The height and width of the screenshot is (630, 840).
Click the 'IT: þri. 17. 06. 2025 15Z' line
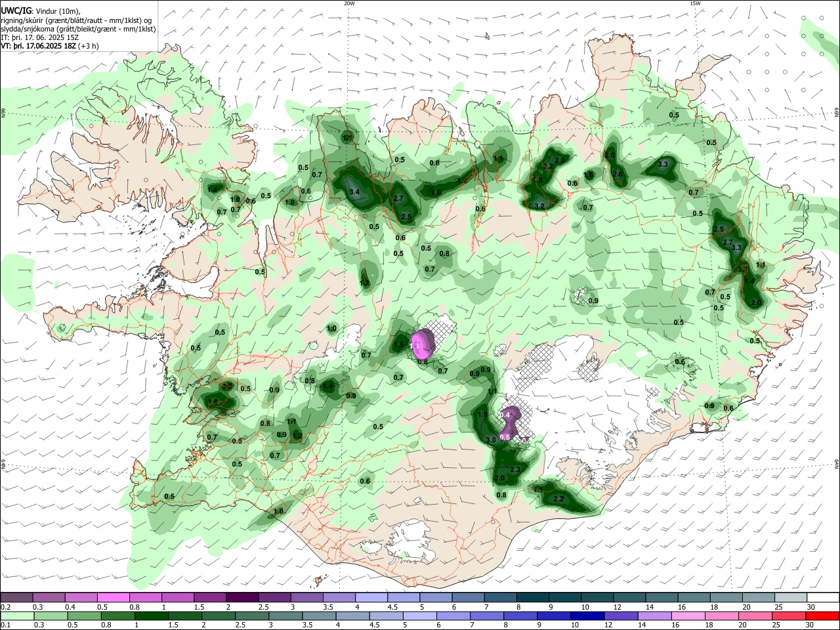(x=40, y=37)
